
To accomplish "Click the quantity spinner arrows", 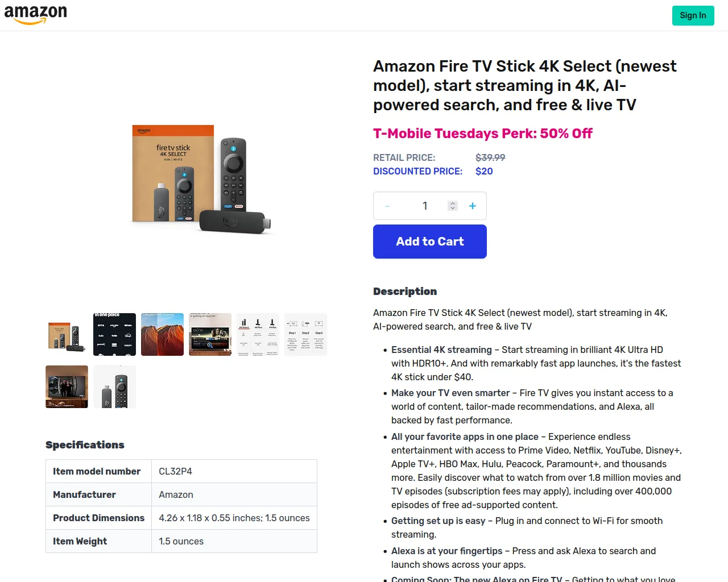I will (453, 206).
